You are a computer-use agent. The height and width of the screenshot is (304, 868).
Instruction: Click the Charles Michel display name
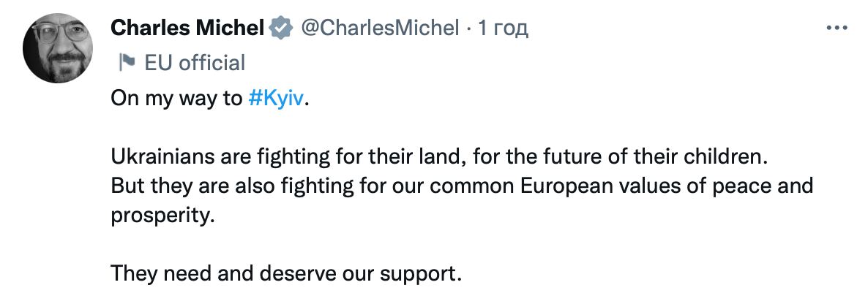187,28
